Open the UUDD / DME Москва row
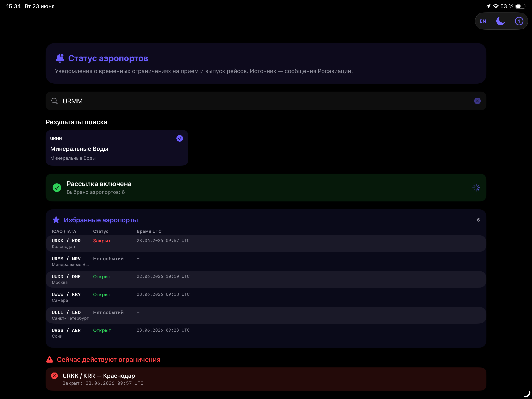Viewport: 532px width, 399px height. coord(266,279)
